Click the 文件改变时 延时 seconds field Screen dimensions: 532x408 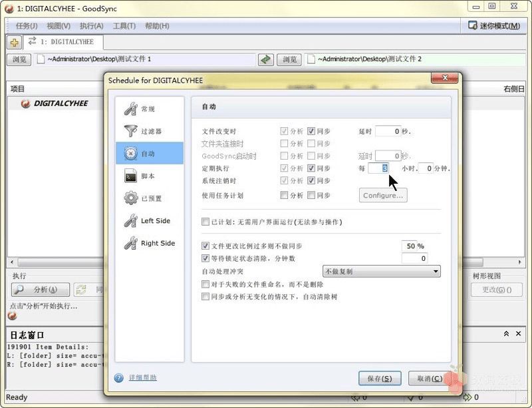click(388, 131)
